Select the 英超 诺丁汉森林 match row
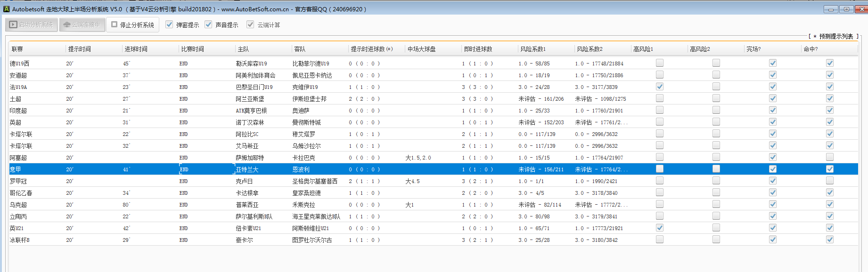The width and height of the screenshot is (868, 272). pyautogui.click(x=250, y=122)
